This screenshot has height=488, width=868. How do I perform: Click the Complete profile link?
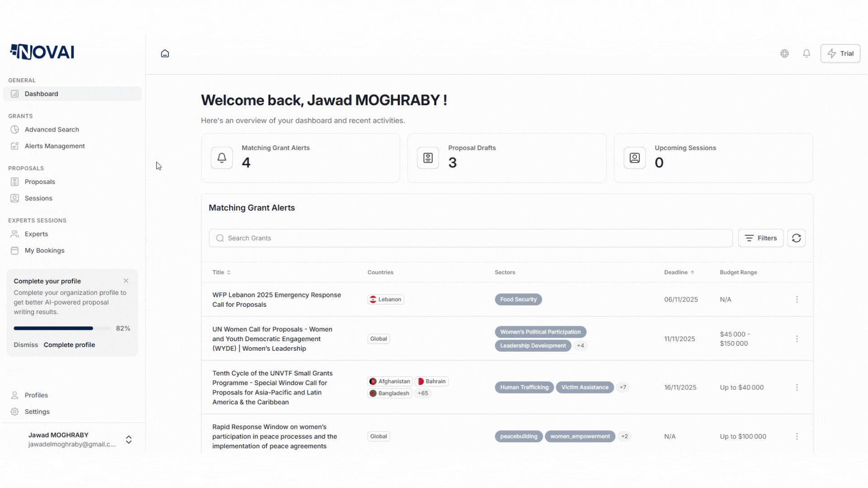click(69, 345)
